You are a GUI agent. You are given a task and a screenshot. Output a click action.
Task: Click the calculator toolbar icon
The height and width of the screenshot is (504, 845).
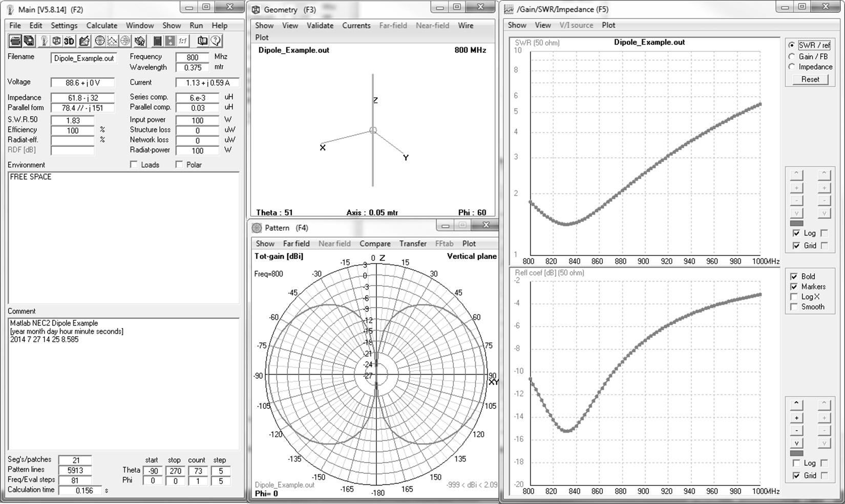click(x=158, y=41)
